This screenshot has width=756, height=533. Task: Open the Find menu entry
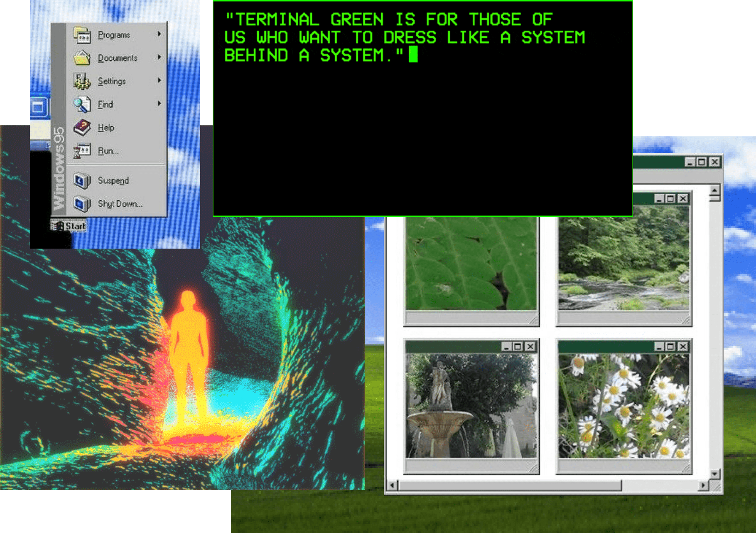point(106,104)
